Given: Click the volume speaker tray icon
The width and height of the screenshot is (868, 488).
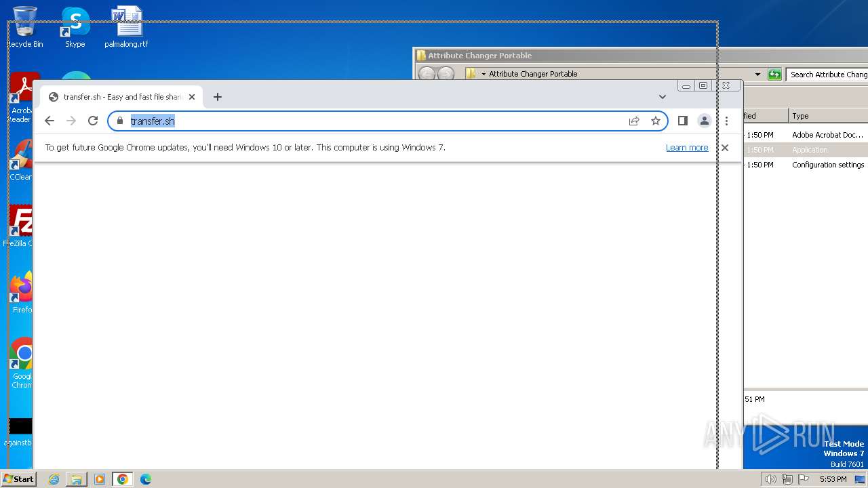Looking at the screenshot, I should tap(770, 479).
